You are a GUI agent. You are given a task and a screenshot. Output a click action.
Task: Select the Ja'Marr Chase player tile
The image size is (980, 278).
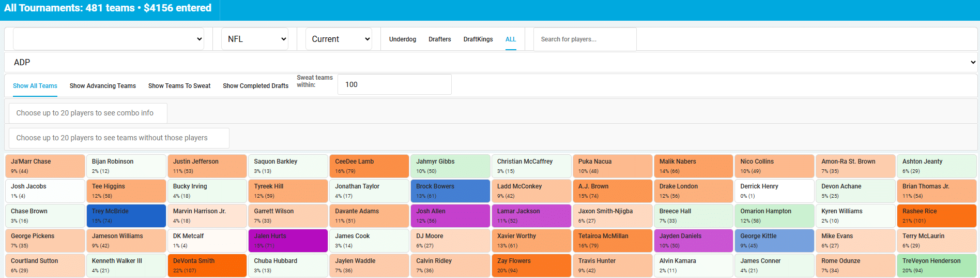pos(45,166)
